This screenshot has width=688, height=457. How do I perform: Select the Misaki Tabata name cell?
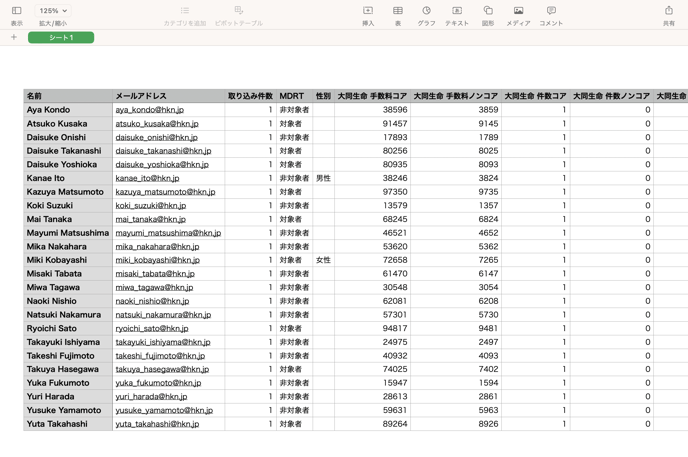[x=68, y=274]
